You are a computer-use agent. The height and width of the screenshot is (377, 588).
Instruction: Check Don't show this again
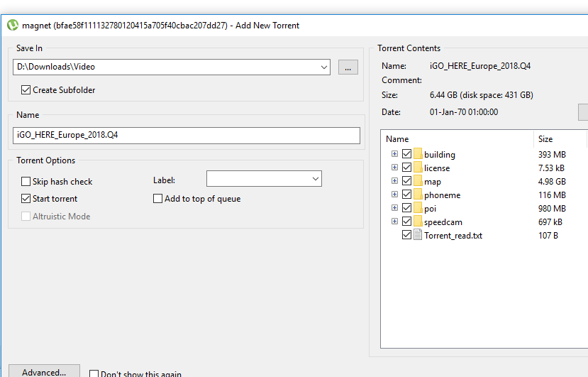coord(94,374)
